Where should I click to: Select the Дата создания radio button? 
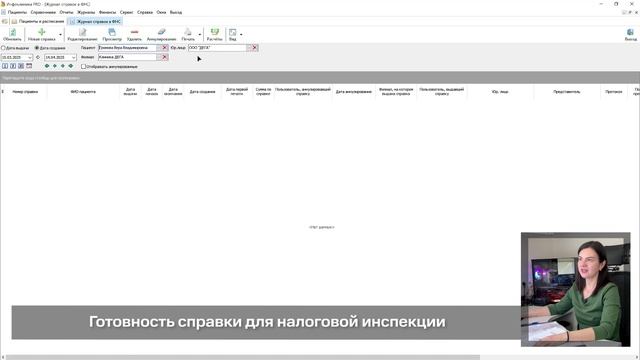[37, 48]
